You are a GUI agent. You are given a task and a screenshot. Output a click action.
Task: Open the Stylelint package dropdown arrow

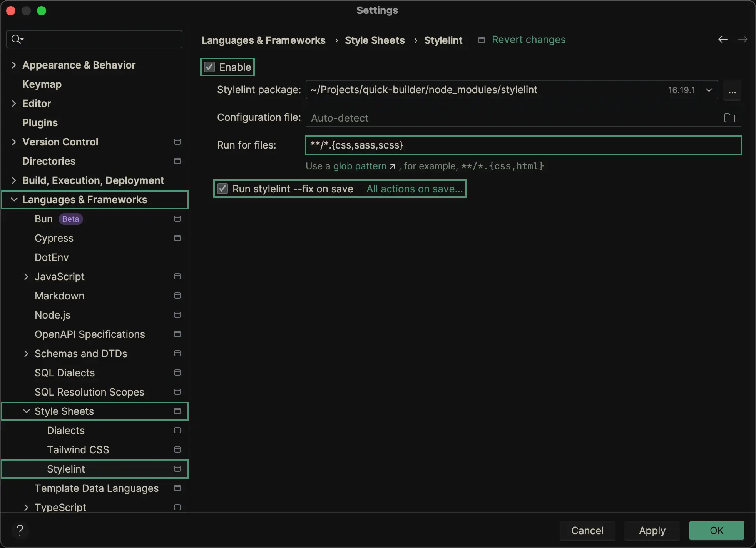709,90
